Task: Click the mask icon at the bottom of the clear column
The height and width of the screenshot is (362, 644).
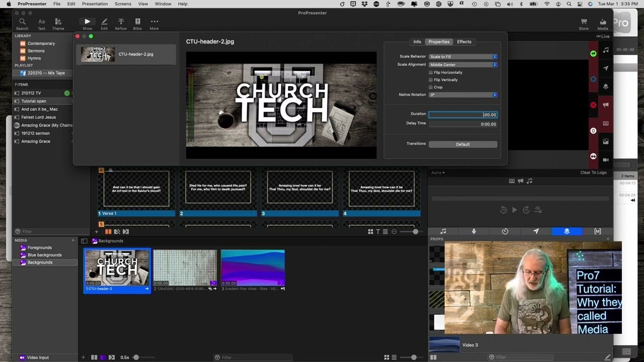Action: 593,156
